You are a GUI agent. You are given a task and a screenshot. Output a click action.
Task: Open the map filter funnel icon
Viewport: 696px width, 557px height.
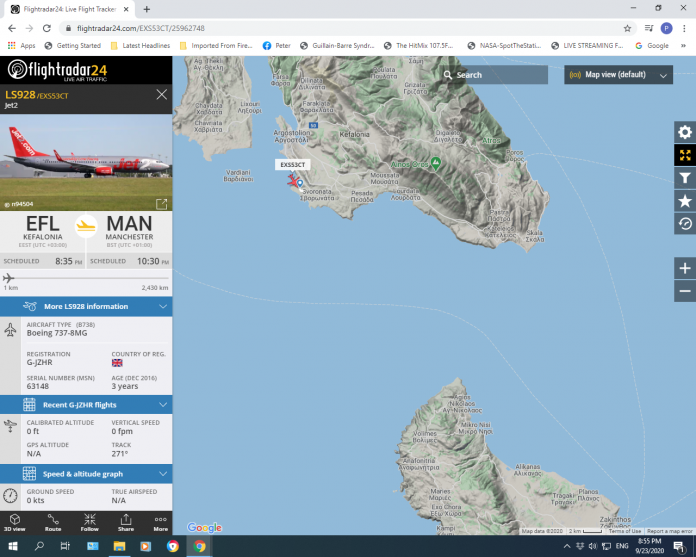pos(685,178)
